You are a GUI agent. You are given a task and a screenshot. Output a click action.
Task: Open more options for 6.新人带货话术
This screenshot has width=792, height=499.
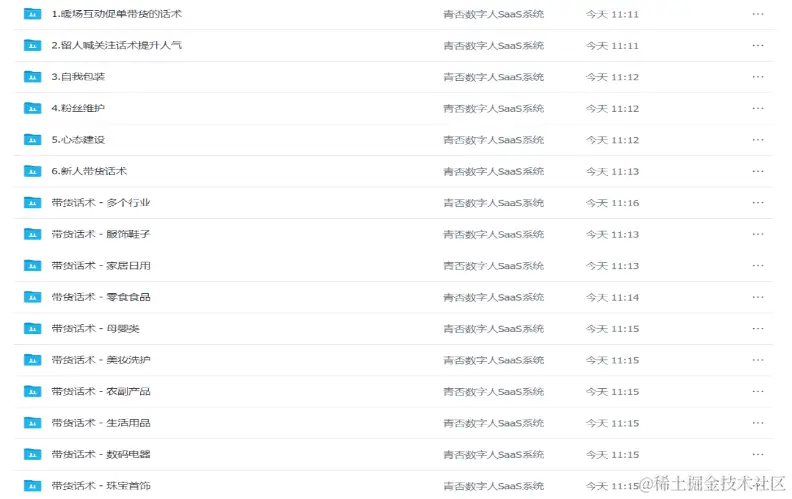click(758, 171)
